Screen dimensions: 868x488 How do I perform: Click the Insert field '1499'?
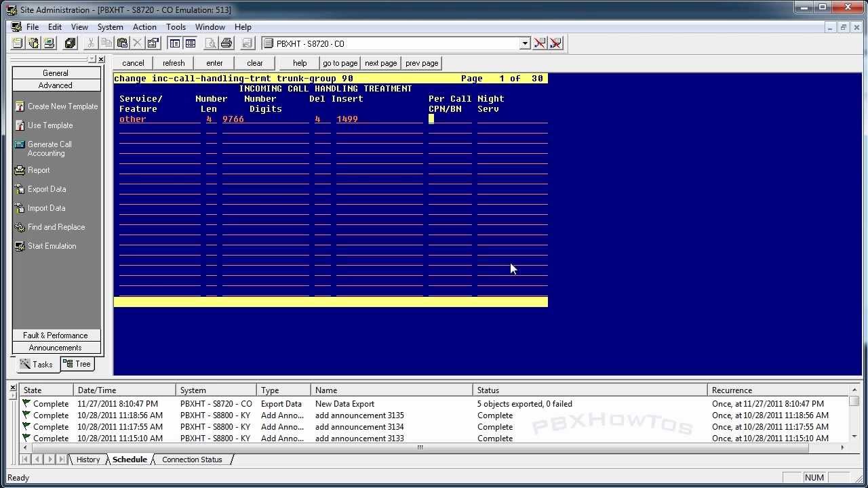(380, 119)
